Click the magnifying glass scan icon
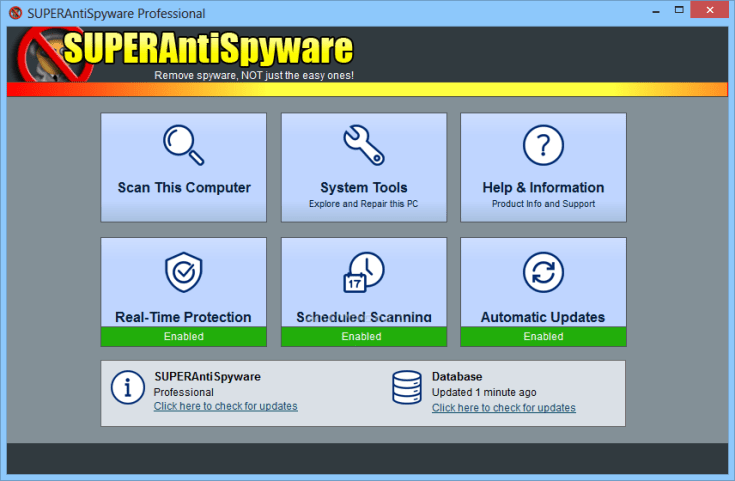The image size is (735, 481). point(183,145)
